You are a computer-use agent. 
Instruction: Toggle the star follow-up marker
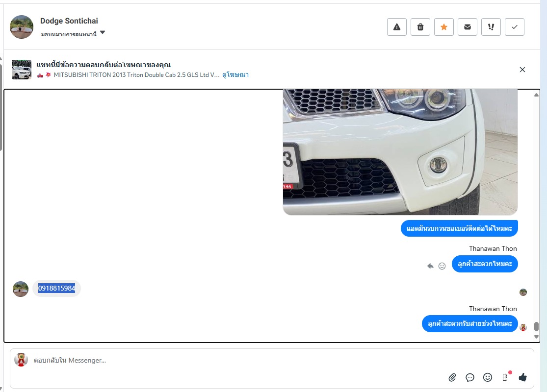coord(444,27)
